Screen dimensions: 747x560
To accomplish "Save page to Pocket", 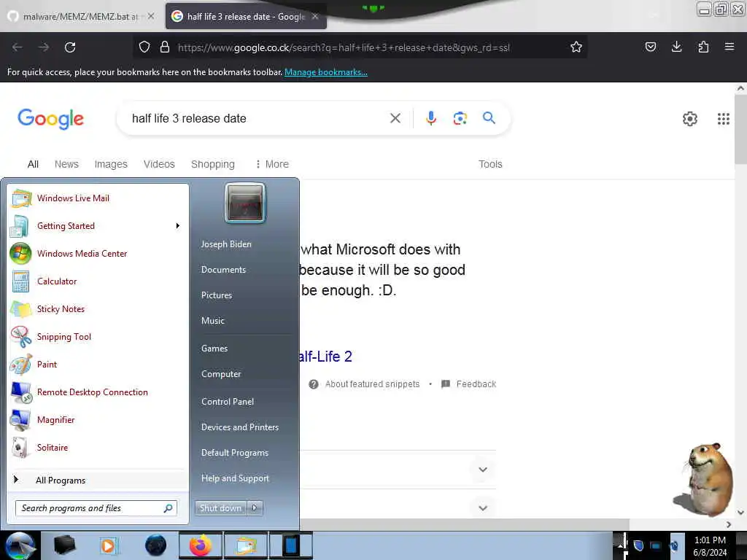I will [x=650, y=47].
